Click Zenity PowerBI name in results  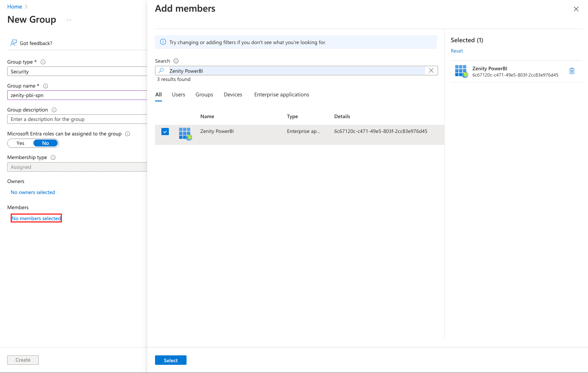click(217, 131)
